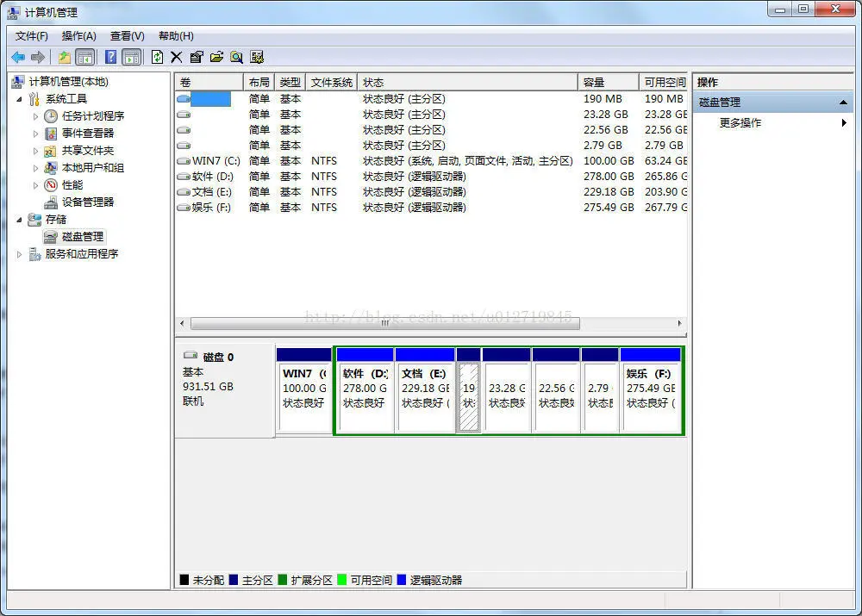Sort by the 类型 column header
This screenshot has height=616, width=862.
(x=290, y=83)
